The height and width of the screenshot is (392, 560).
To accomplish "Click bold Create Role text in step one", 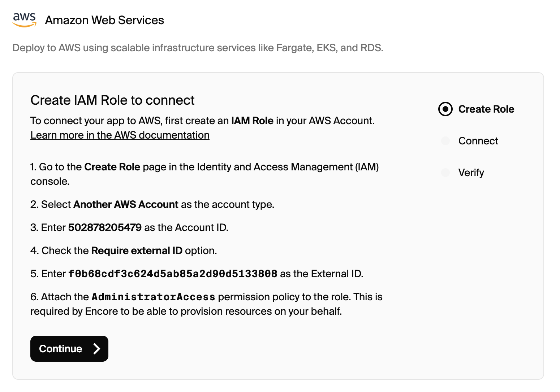I will [x=112, y=167].
